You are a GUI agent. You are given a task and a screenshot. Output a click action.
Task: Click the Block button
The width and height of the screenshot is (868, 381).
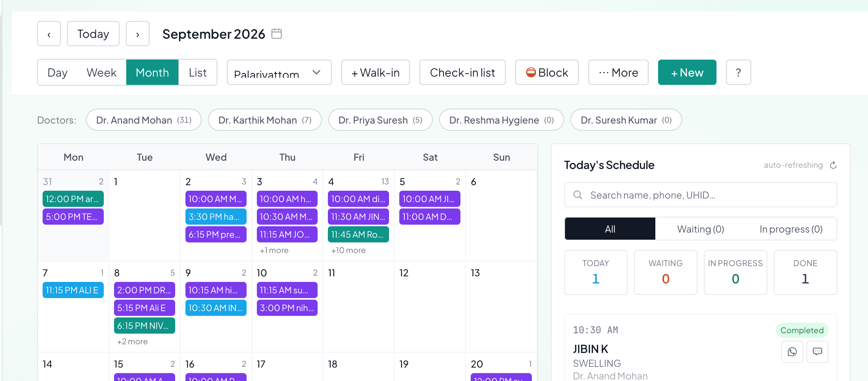547,73
